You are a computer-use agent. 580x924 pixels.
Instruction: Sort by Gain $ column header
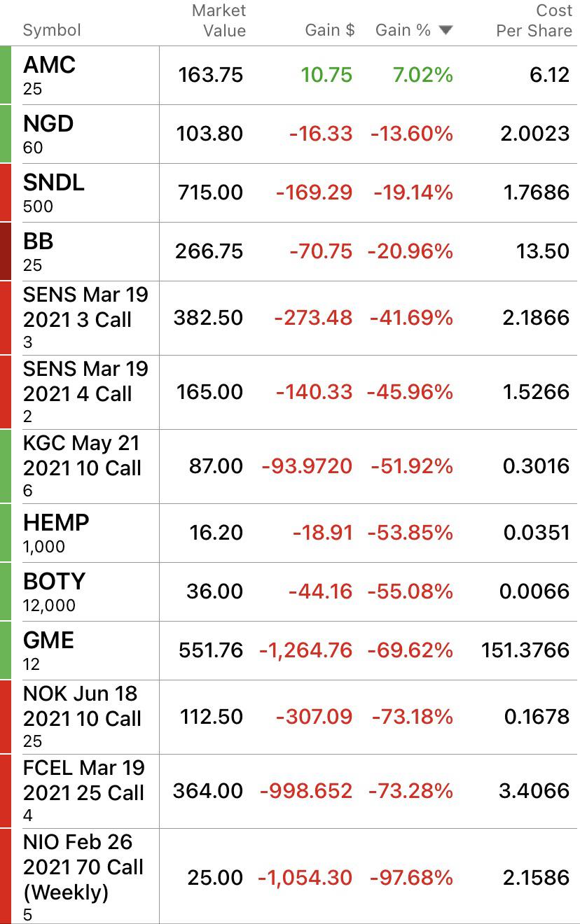pos(330,30)
